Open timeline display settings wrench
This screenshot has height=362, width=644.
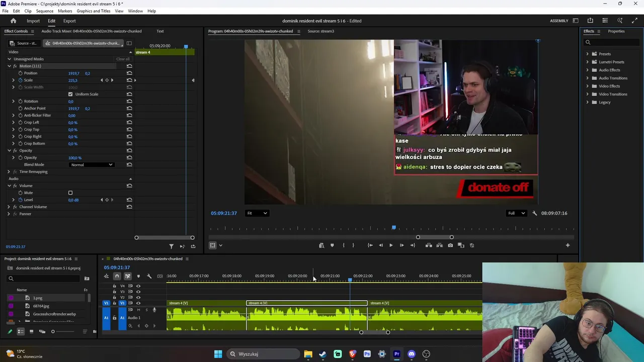149,276
